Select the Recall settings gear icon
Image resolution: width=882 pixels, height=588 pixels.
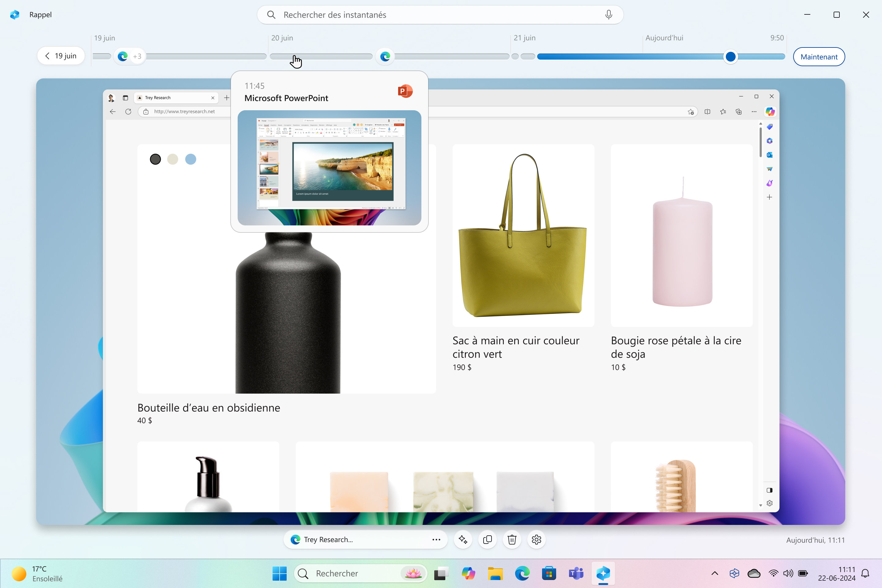pyautogui.click(x=537, y=539)
